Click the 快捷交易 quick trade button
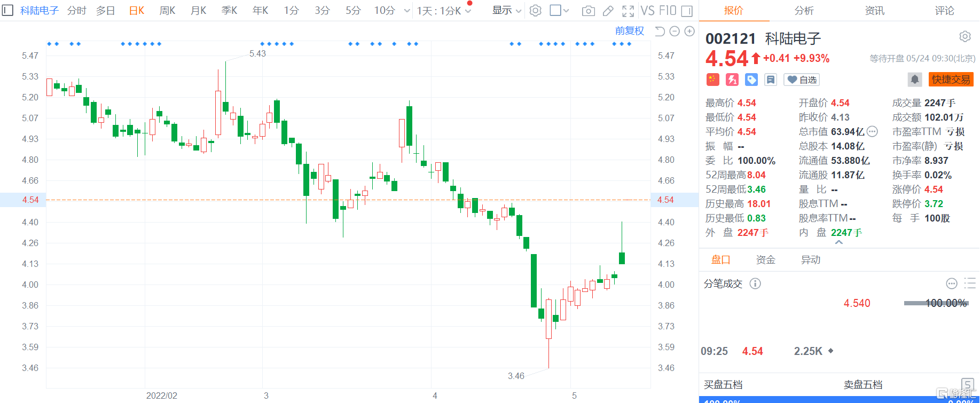Screen dimensions: 980x403 [951, 80]
